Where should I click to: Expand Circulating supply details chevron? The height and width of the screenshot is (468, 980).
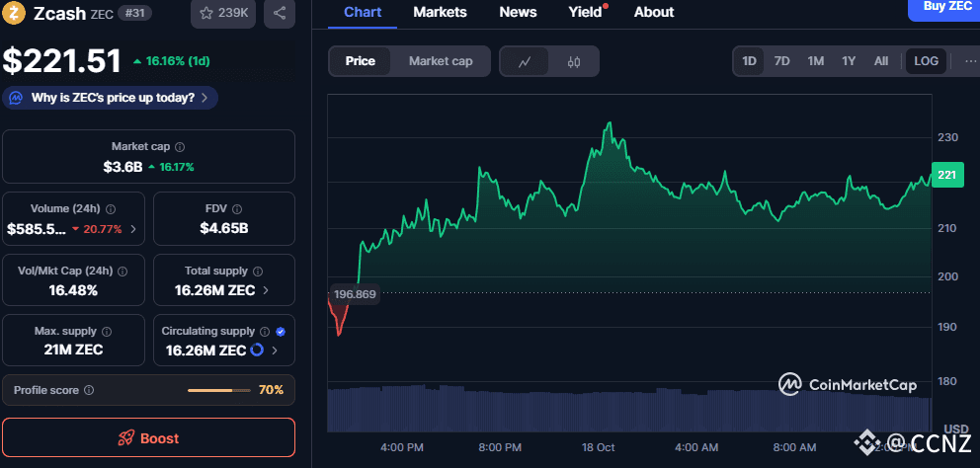pos(275,351)
